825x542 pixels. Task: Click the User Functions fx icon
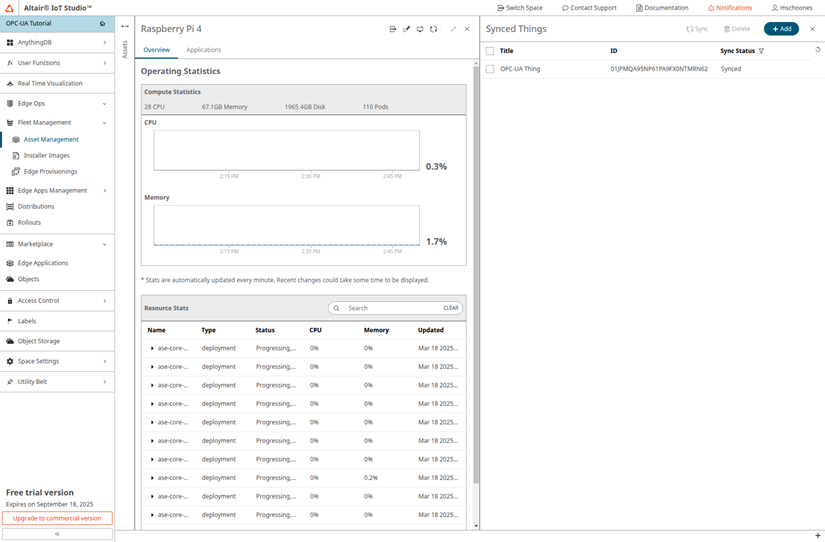click(x=9, y=63)
